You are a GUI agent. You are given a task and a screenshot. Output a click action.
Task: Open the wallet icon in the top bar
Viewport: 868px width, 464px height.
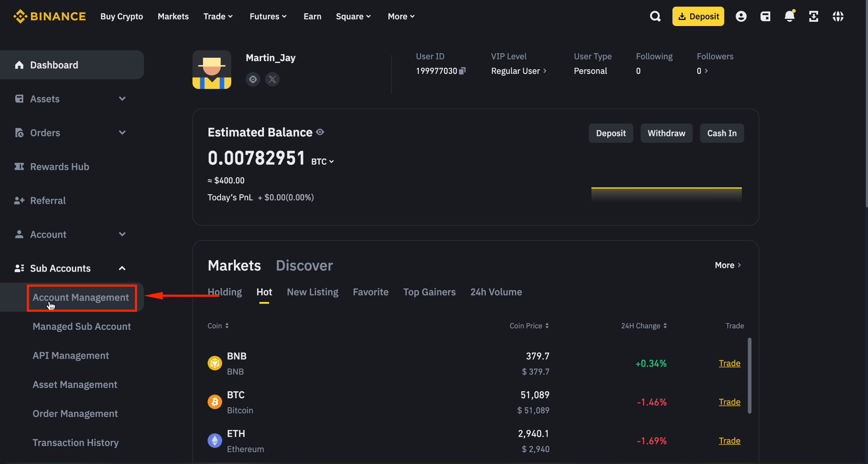pyautogui.click(x=765, y=16)
